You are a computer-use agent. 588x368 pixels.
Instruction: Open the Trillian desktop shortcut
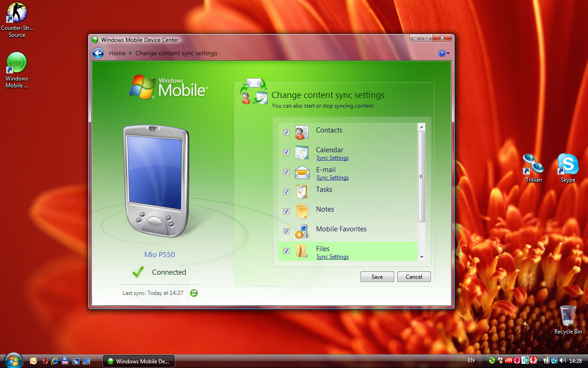tap(533, 168)
